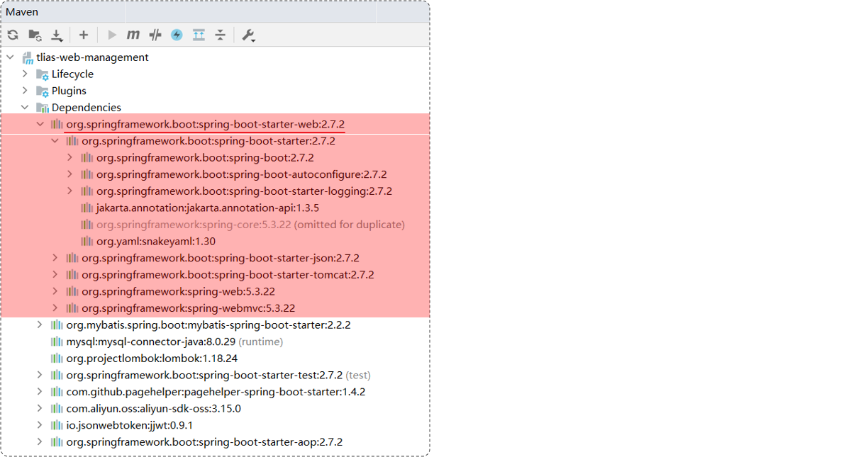The height and width of the screenshot is (457, 868).
Task: Select the tlias-web-management project label
Action: [93, 57]
